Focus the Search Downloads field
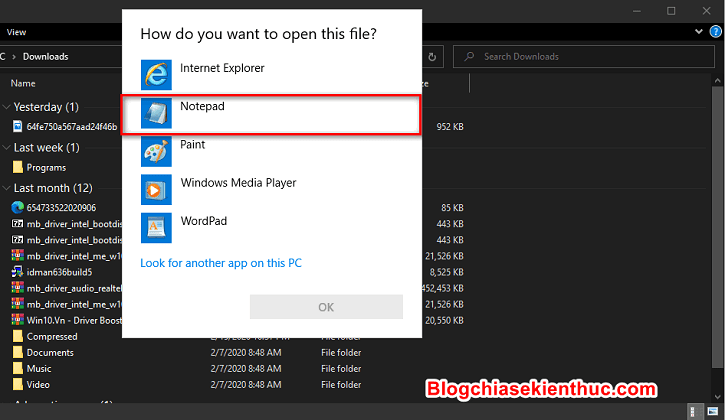The height and width of the screenshot is (420, 725). point(584,57)
